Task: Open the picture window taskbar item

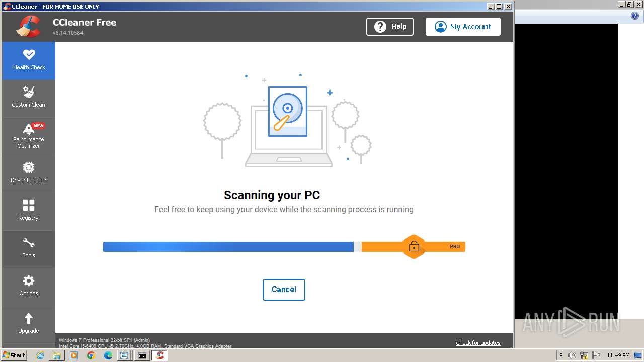Action: click(x=124, y=355)
